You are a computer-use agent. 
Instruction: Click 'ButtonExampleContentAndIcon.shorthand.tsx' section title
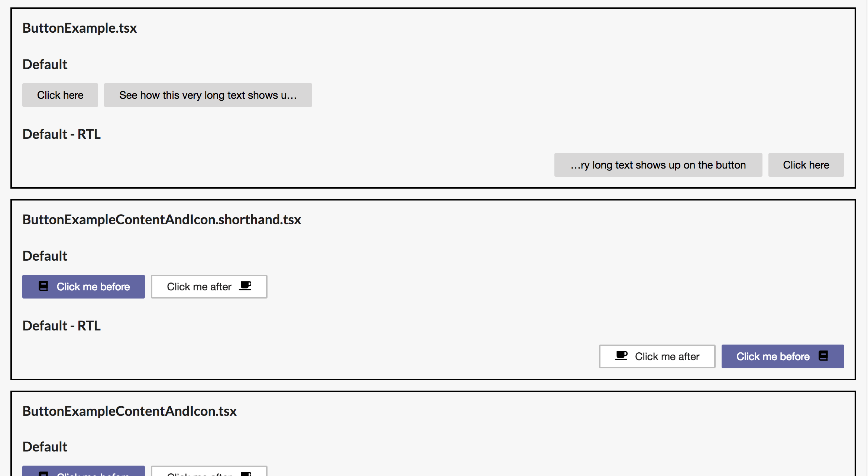point(162,220)
